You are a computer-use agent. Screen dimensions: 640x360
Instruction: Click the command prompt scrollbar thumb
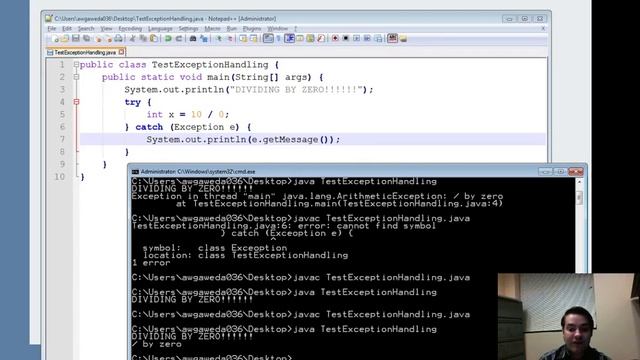[x=579, y=198]
